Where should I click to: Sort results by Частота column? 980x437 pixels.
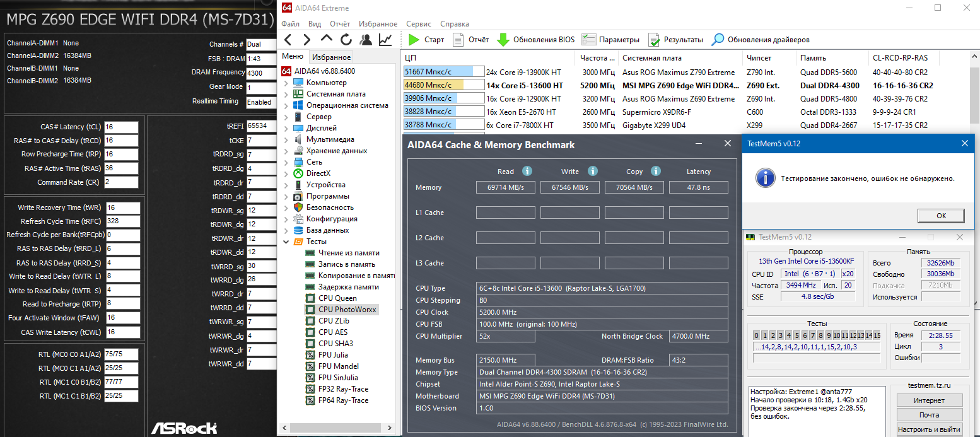pos(596,58)
